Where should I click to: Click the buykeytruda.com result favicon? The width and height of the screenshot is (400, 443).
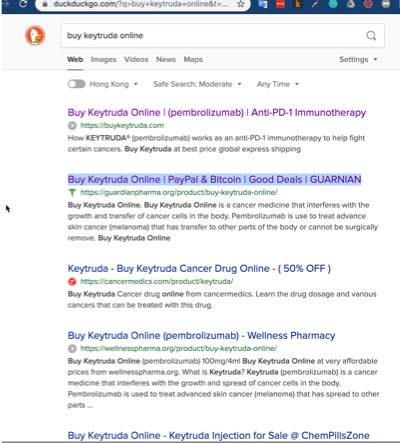pyautogui.click(x=72, y=126)
